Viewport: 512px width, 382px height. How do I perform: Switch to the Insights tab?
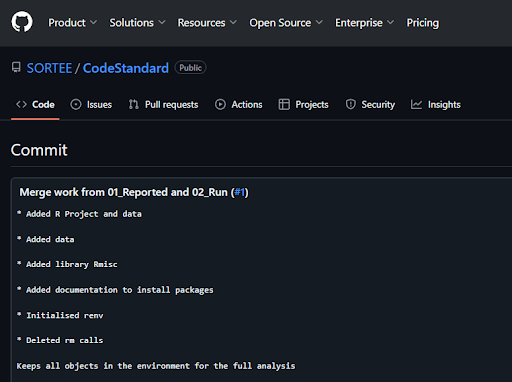[x=435, y=105]
